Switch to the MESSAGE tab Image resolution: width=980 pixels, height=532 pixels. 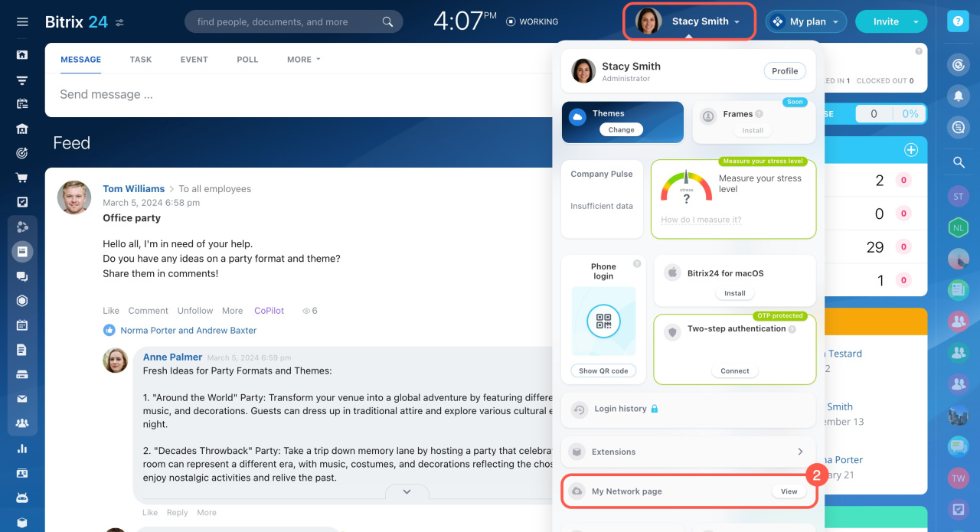(x=80, y=60)
